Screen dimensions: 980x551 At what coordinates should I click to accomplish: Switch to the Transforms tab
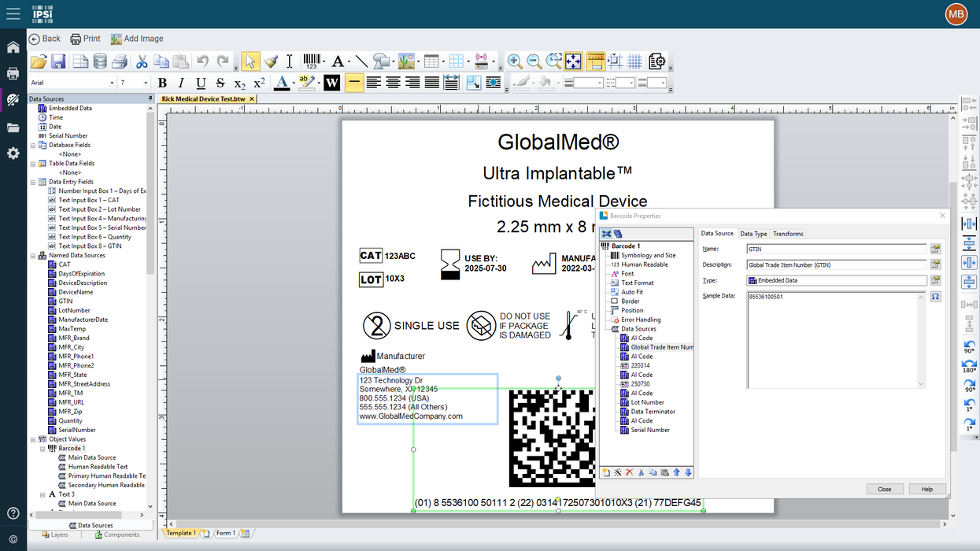tap(788, 234)
